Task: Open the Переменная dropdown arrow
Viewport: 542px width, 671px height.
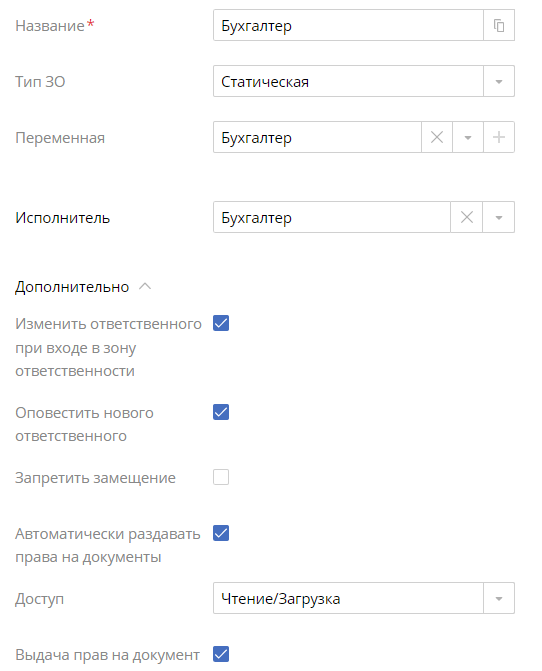Action: [468, 137]
